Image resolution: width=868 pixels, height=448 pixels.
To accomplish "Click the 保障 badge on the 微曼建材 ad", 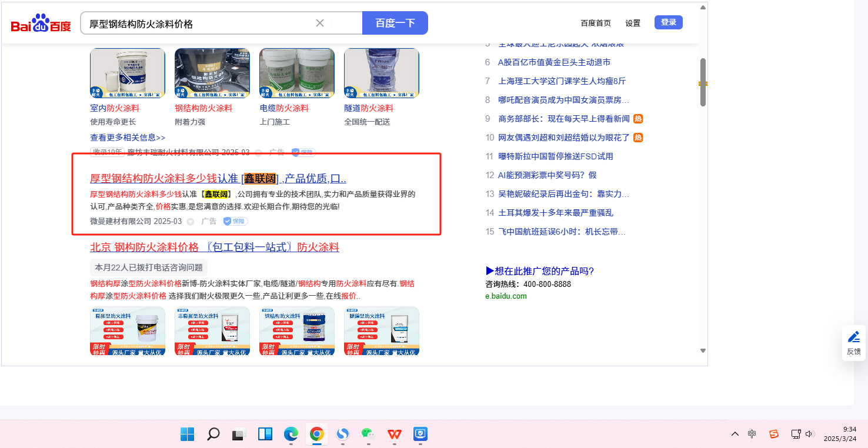I will [235, 221].
